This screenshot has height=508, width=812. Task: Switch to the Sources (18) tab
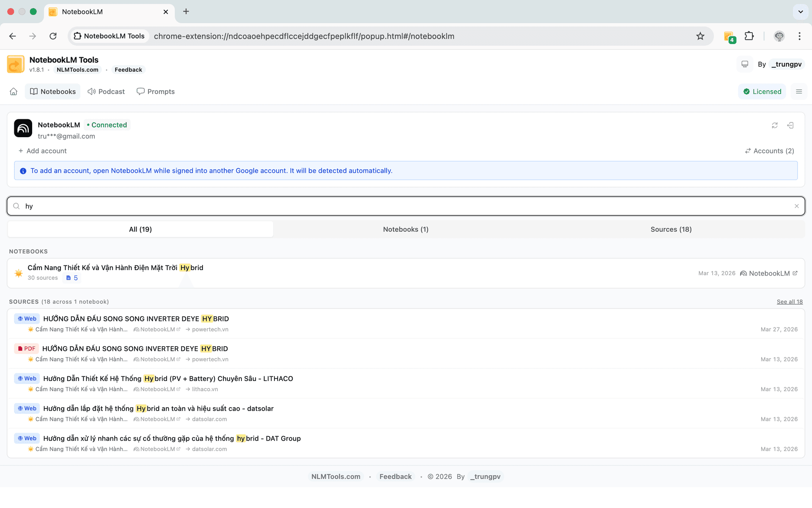(x=671, y=229)
